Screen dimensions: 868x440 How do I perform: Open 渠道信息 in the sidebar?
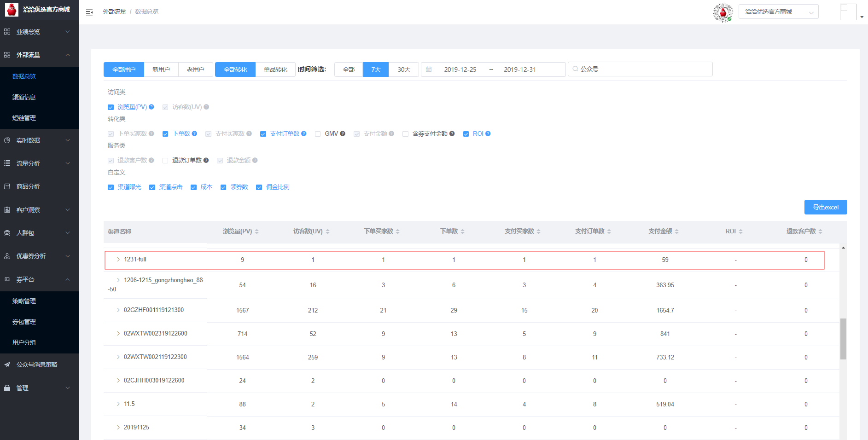(x=24, y=97)
